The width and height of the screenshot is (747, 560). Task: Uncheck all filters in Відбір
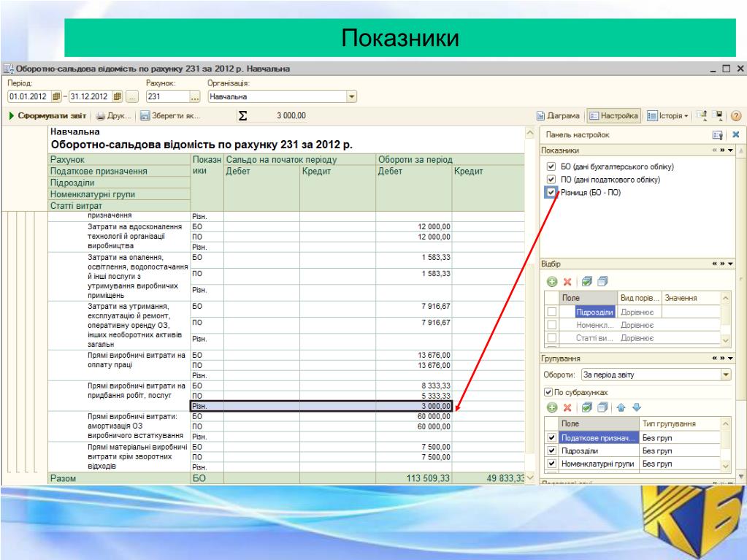click(602, 281)
